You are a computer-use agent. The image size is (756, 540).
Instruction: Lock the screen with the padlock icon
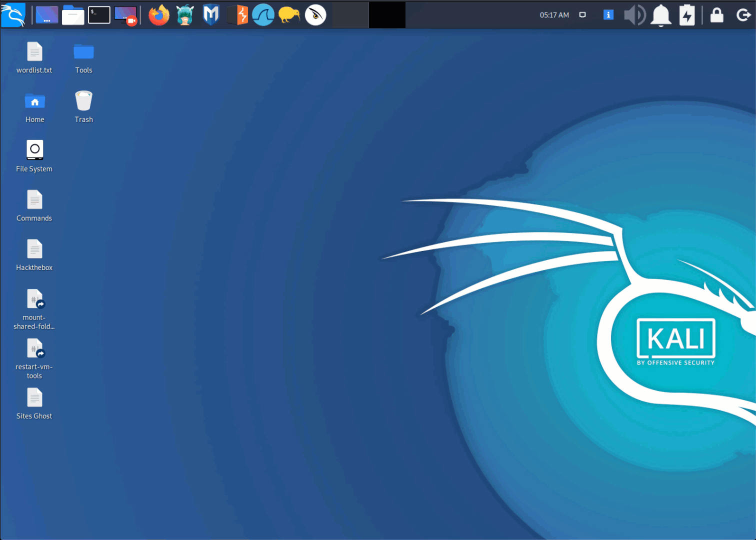tap(717, 15)
